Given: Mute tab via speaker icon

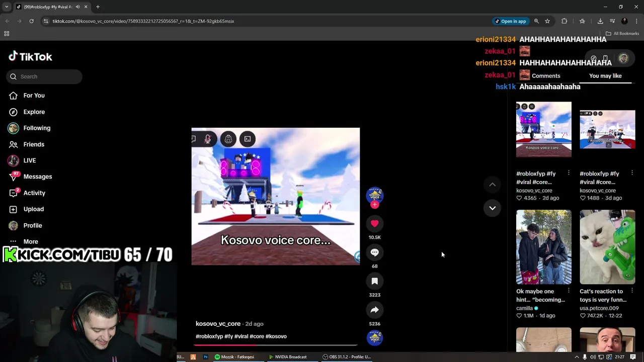Looking at the screenshot, I should click(77, 7).
